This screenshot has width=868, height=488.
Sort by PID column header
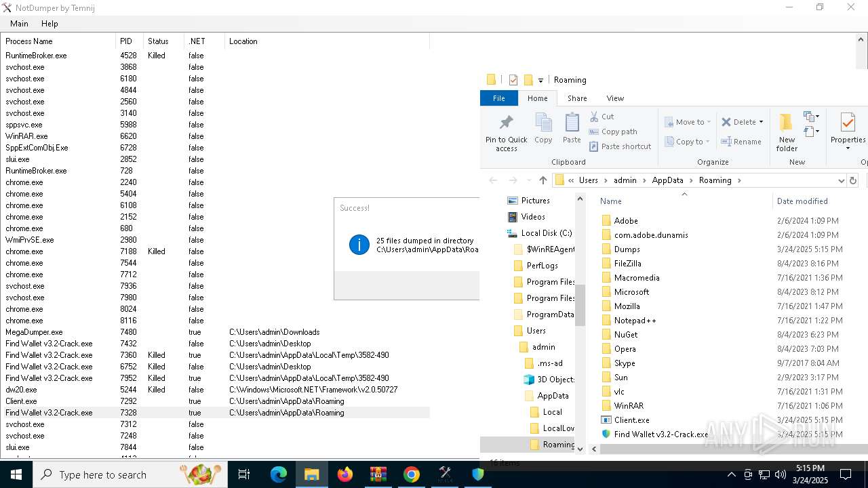130,41
